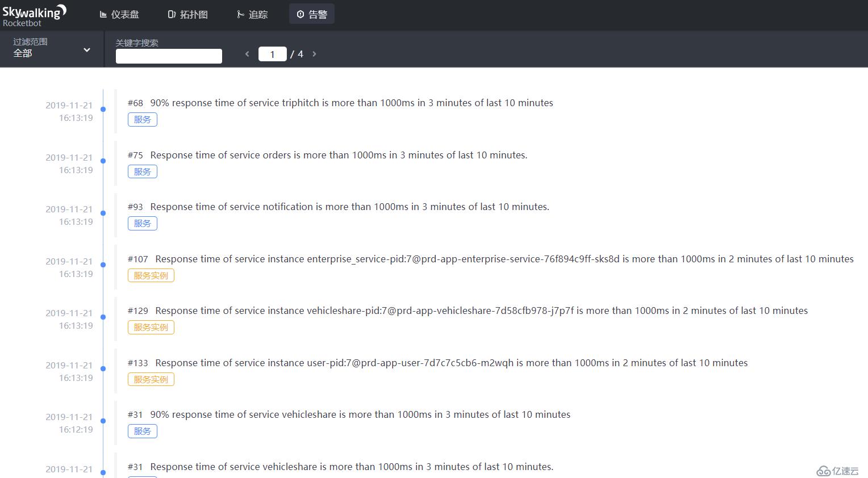Click 服务 tag under 90% vehicleshare alarm
This screenshot has width=868, height=478.
[x=143, y=431]
